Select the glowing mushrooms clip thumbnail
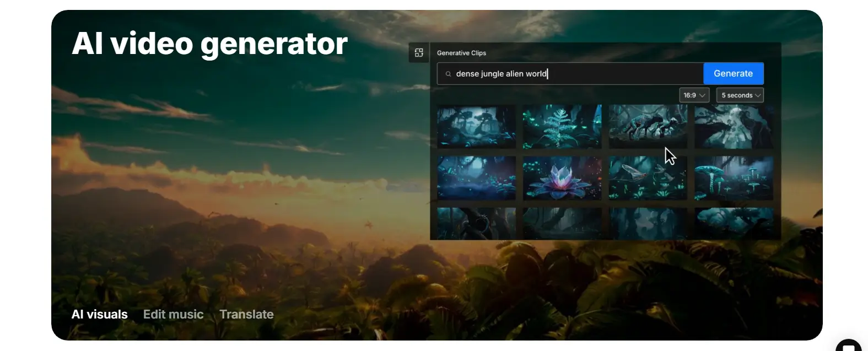 tap(734, 178)
